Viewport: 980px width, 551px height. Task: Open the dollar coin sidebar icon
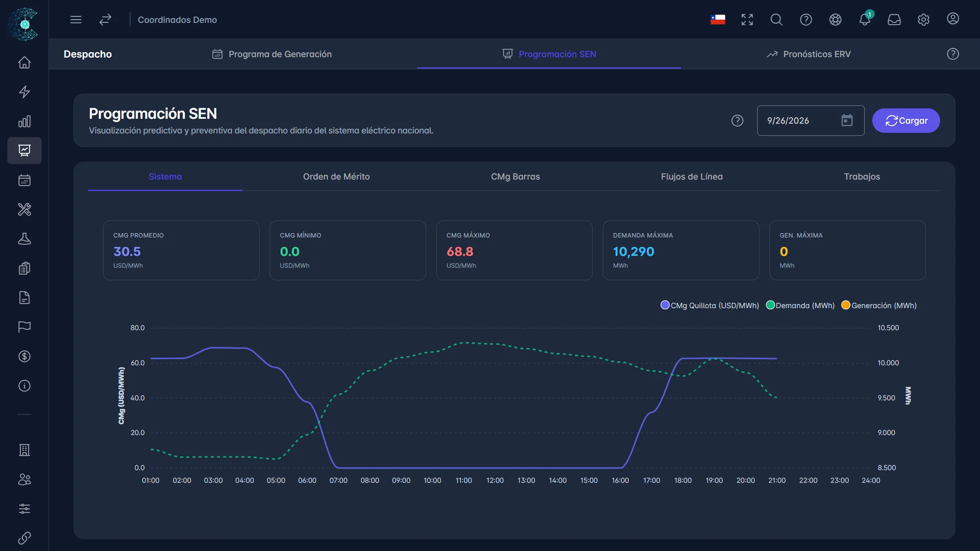click(x=24, y=356)
